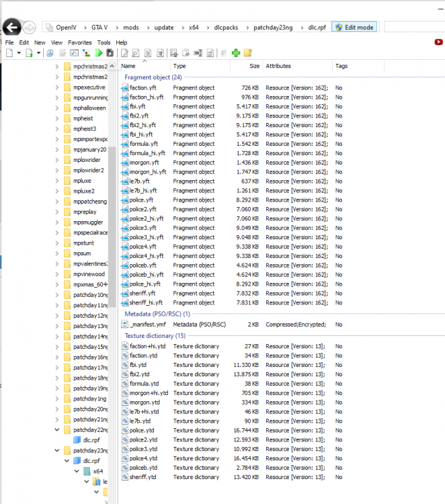The width and height of the screenshot is (445, 504).
Task: Click the green play arrow toolbar icon
Action: (x=99, y=53)
